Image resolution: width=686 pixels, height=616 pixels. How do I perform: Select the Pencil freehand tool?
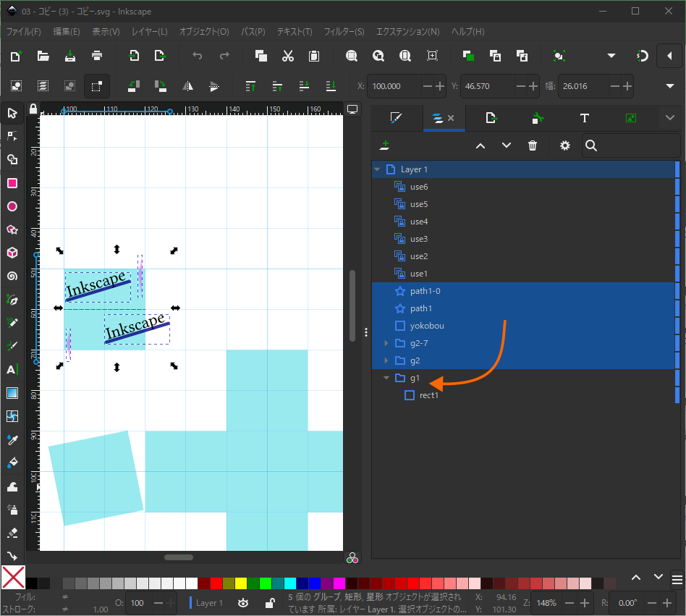pos(12,323)
